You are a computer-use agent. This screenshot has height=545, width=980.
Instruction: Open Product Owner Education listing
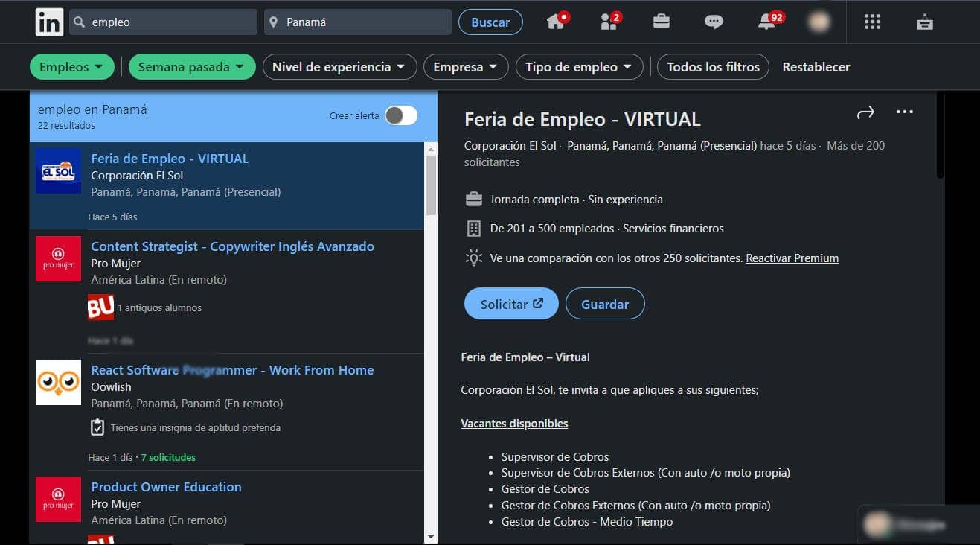166,487
